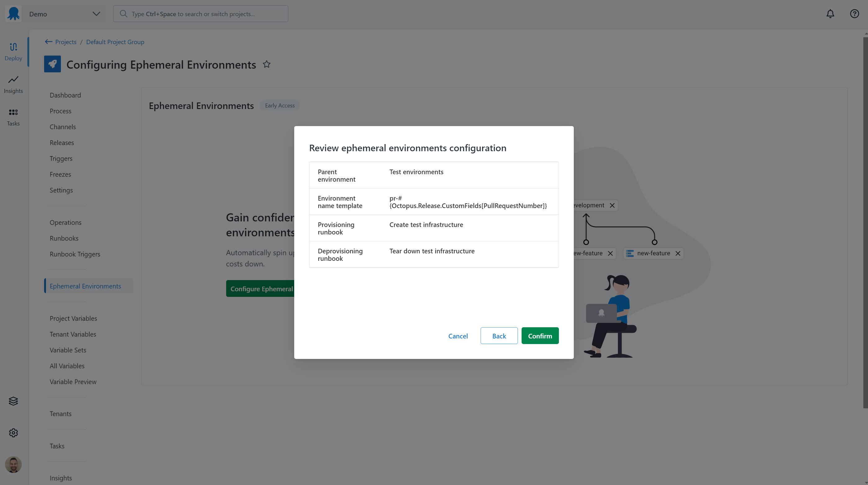Click 'Tear down test infrastructure' value
Screen dimensions: 868x485
point(432,251)
